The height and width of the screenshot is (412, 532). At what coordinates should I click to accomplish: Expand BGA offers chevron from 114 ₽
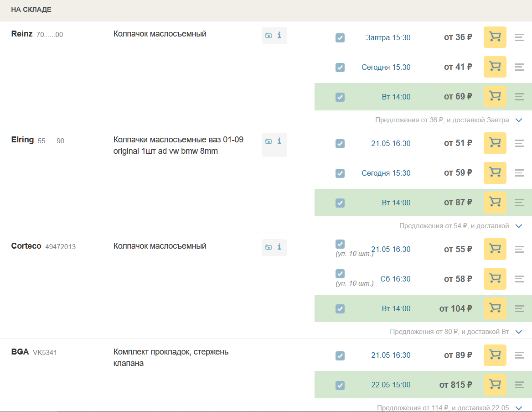point(519,408)
